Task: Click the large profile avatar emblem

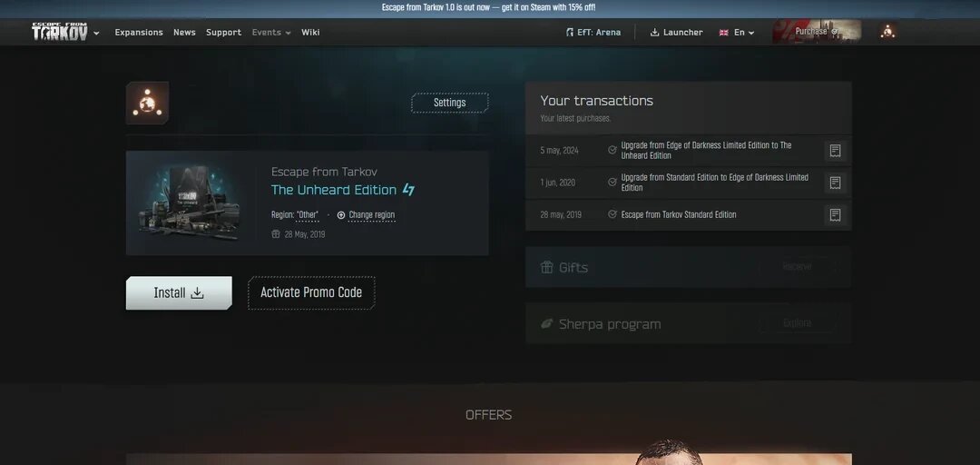Action: (x=148, y=103)
